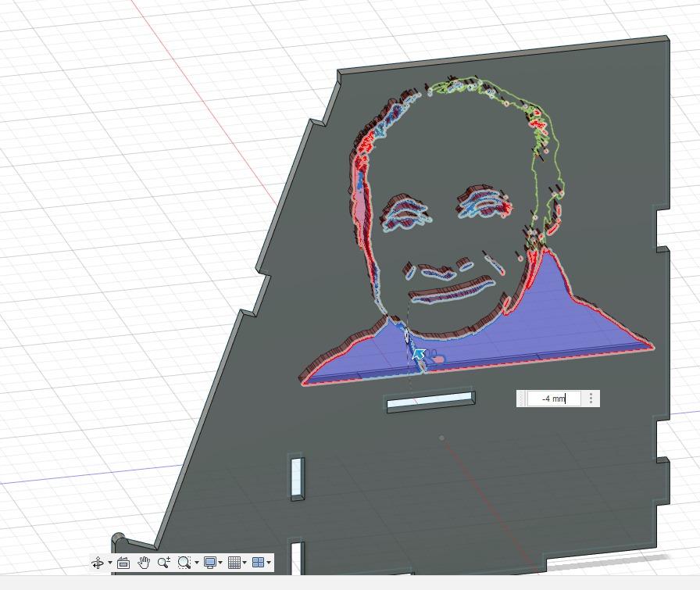Expand the Viewports dropdown arrow
The height and width of the screenshot is (590, 700).
268,563
